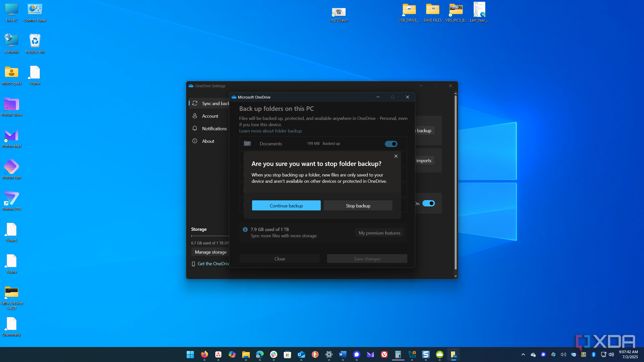This screenshot has width=644, height=362.
Task: Click the storage usage bar under Storage
Action: point(210,236)
